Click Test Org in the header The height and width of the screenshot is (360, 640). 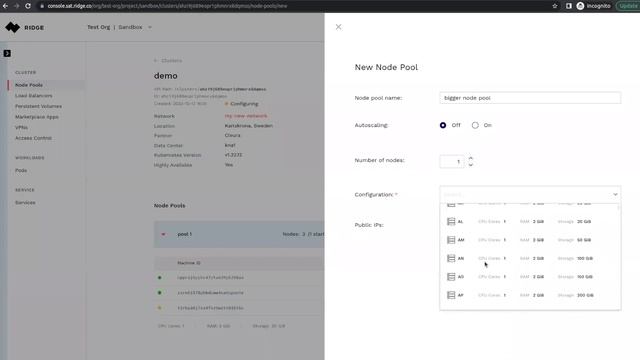(x=98, y=27)
